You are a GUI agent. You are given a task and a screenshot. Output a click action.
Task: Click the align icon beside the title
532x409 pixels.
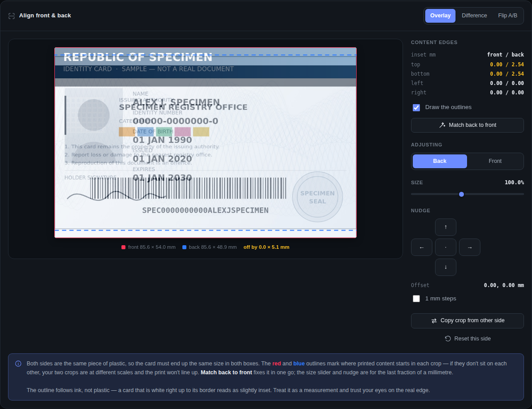[x=12, y=16]
